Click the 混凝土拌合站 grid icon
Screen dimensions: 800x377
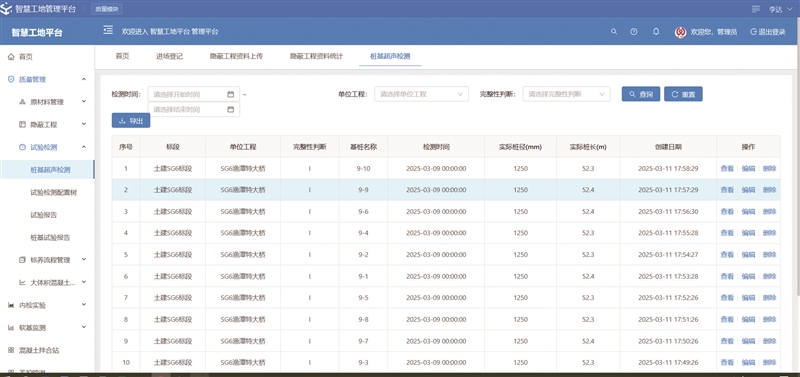11,350
